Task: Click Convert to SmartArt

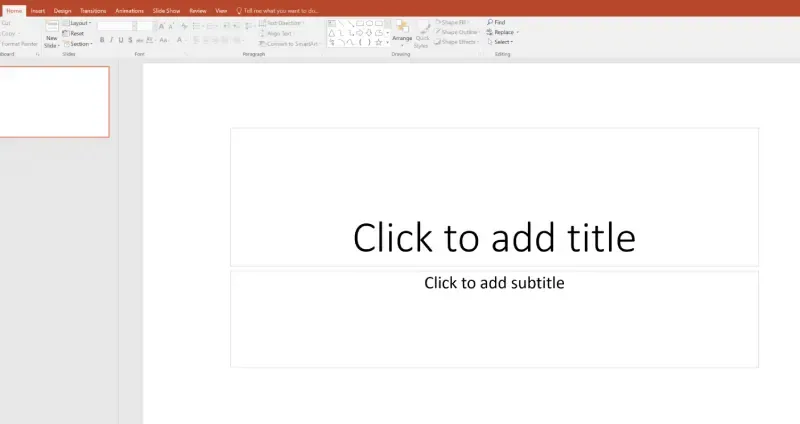Action: click(x=289, y=44)
